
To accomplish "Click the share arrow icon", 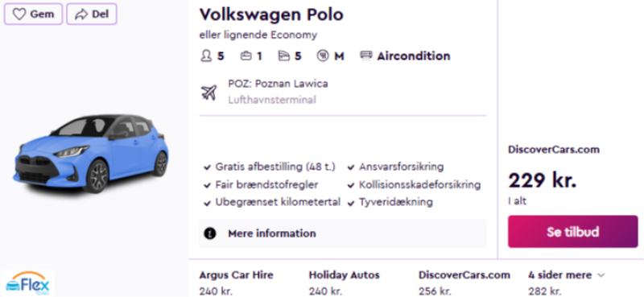I will click(x=81, y=14).
